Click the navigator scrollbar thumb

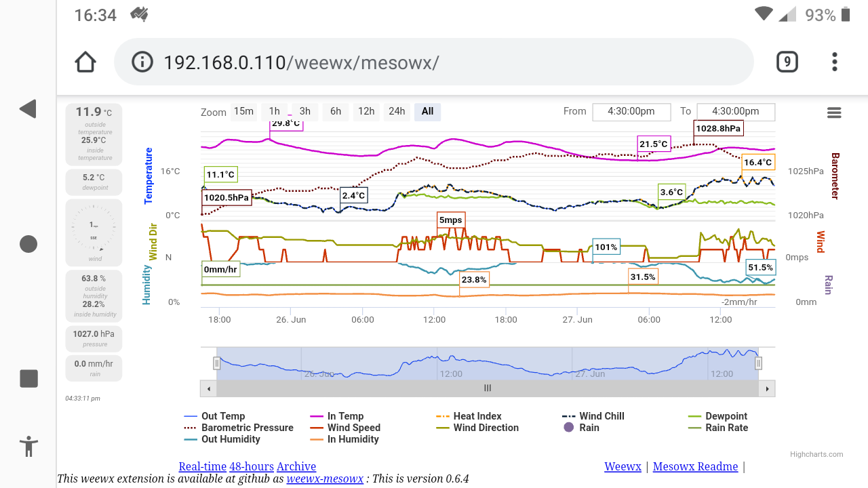[x=488, y=388]
